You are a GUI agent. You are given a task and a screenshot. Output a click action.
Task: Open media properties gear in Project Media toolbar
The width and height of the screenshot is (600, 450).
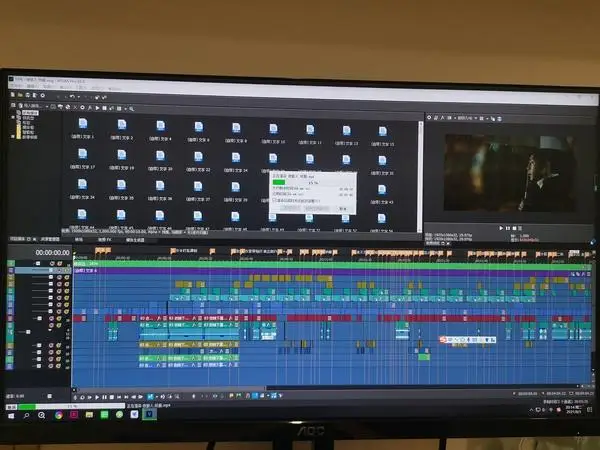(x=82, y=108)
